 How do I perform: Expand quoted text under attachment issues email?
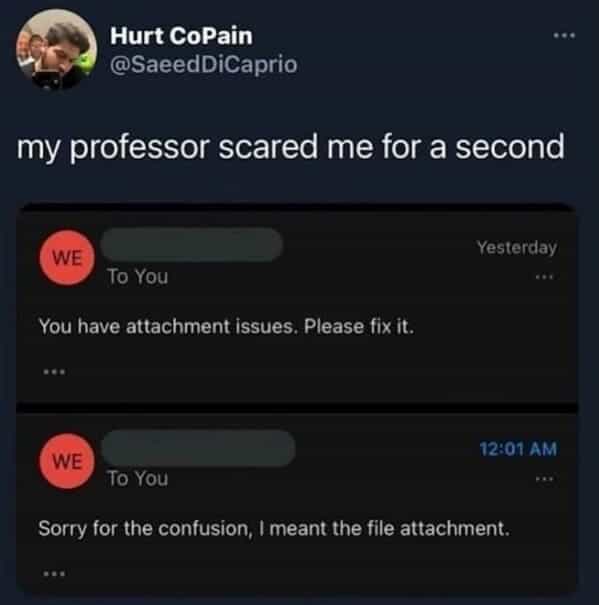[54, 372]
